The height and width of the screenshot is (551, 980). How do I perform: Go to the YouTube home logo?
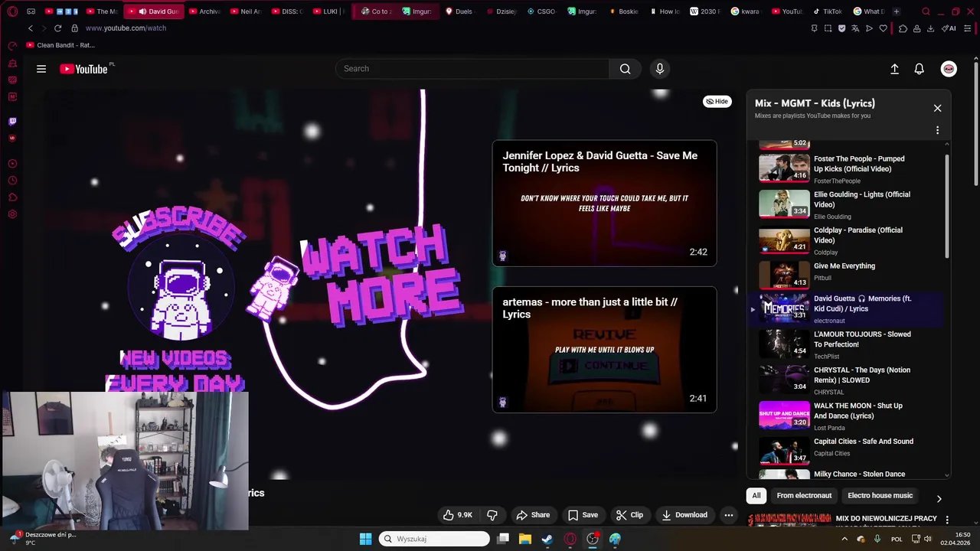click(x=84, y=69)
